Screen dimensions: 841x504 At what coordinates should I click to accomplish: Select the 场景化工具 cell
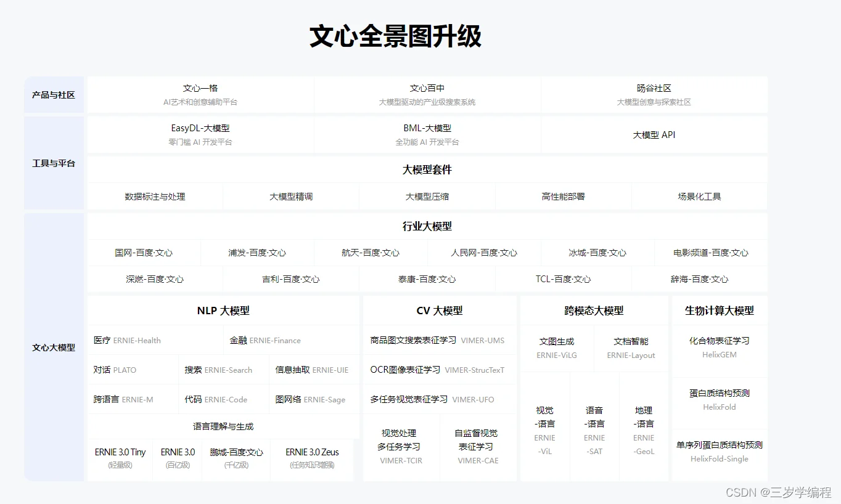click(700, 197)
